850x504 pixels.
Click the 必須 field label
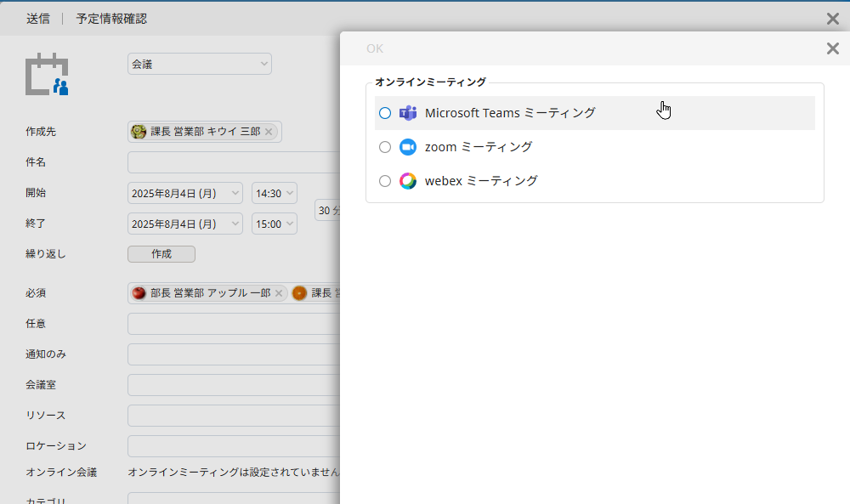click(x=36, y=293)
